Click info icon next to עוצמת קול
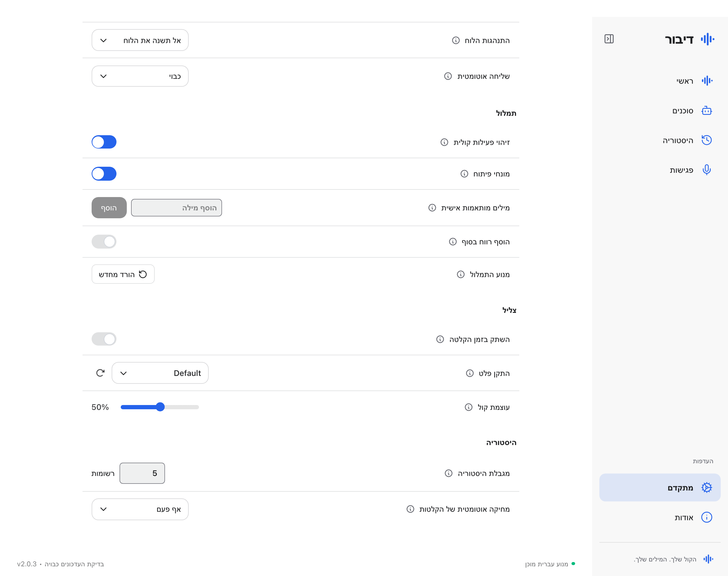This screenshot has height=576, width=728. [x=468, y=407]
